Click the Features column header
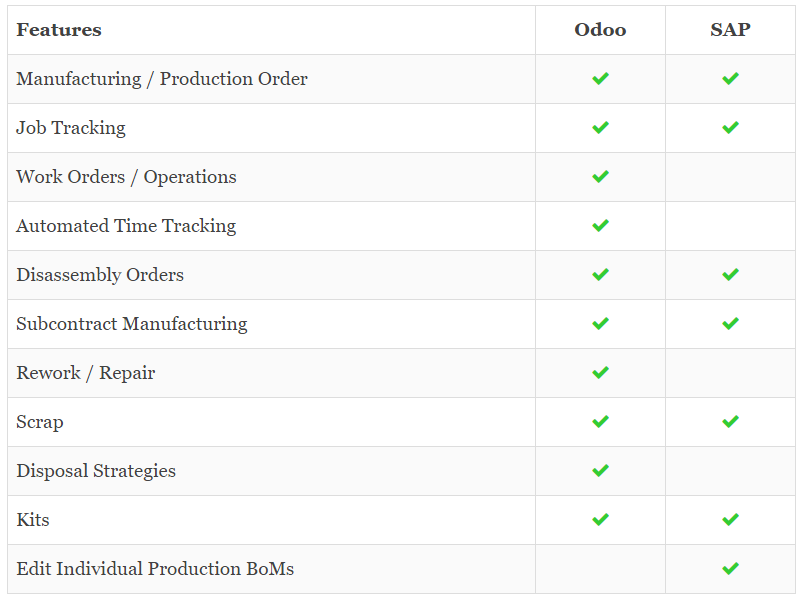Viewport: 799px width, 597px height. click(x=59, y=30)
